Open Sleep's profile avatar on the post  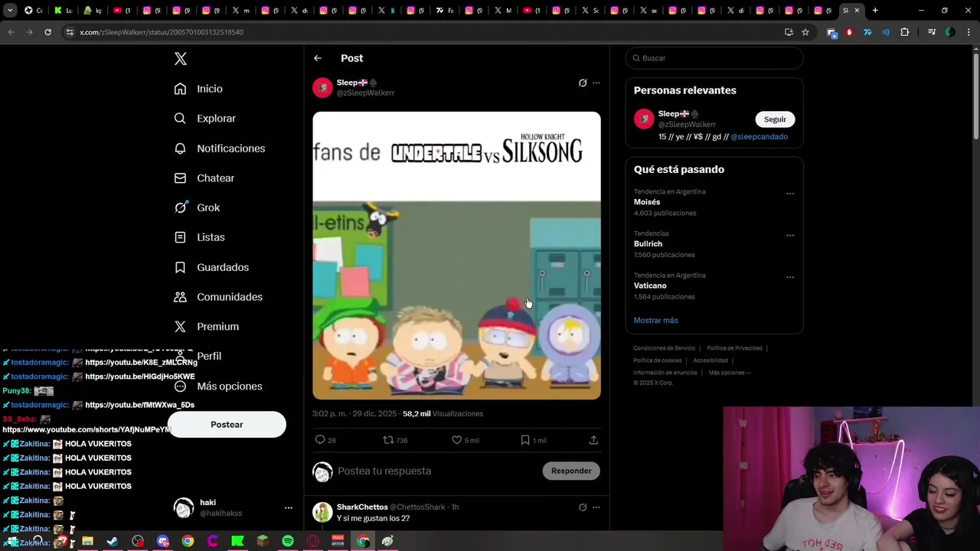[x=322, y=87]
